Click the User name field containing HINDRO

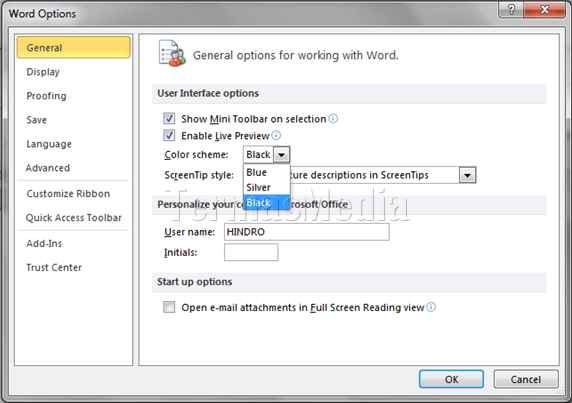tap(306, 232)
